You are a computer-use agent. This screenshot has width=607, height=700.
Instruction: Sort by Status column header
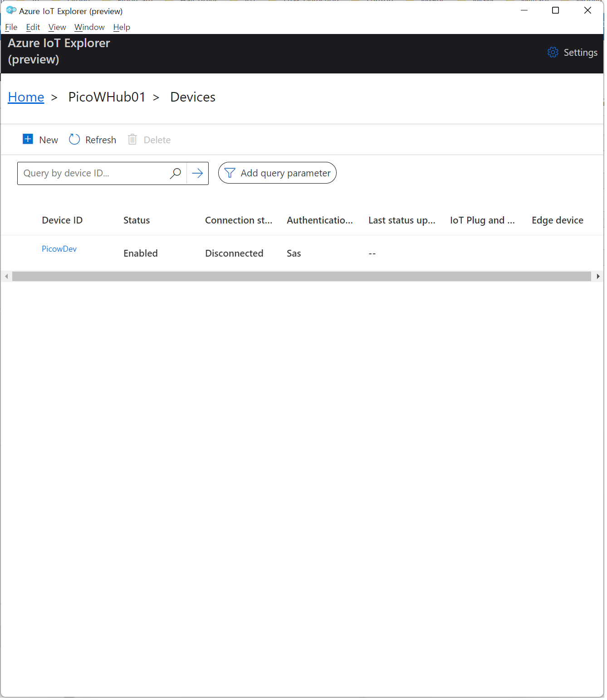tap(137, 220)
